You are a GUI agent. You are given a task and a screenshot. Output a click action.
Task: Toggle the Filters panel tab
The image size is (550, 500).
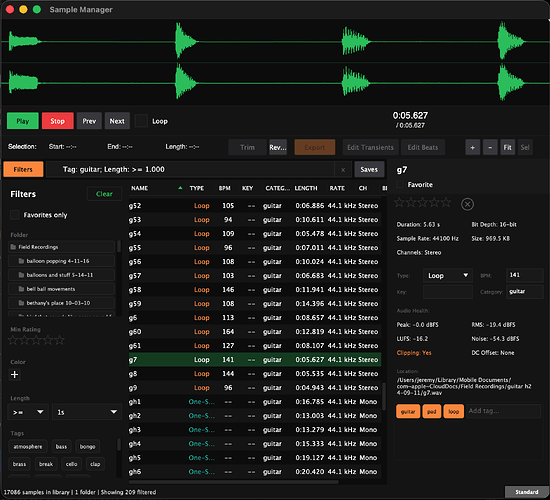point(23,169)
